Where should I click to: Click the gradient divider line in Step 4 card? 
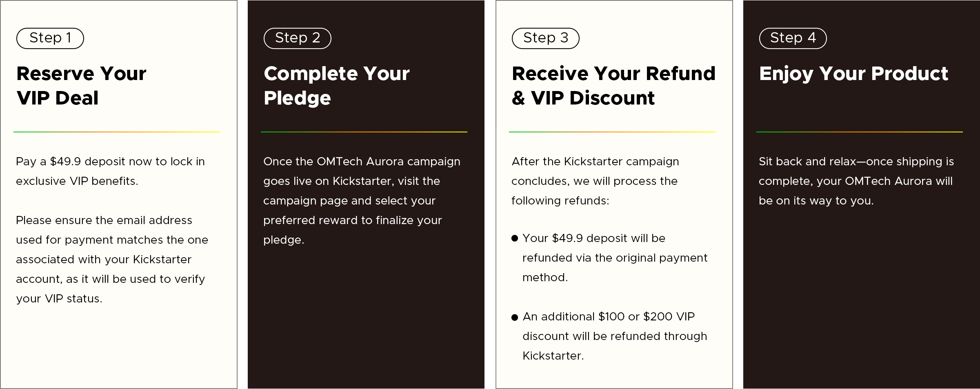coord(859,132)
